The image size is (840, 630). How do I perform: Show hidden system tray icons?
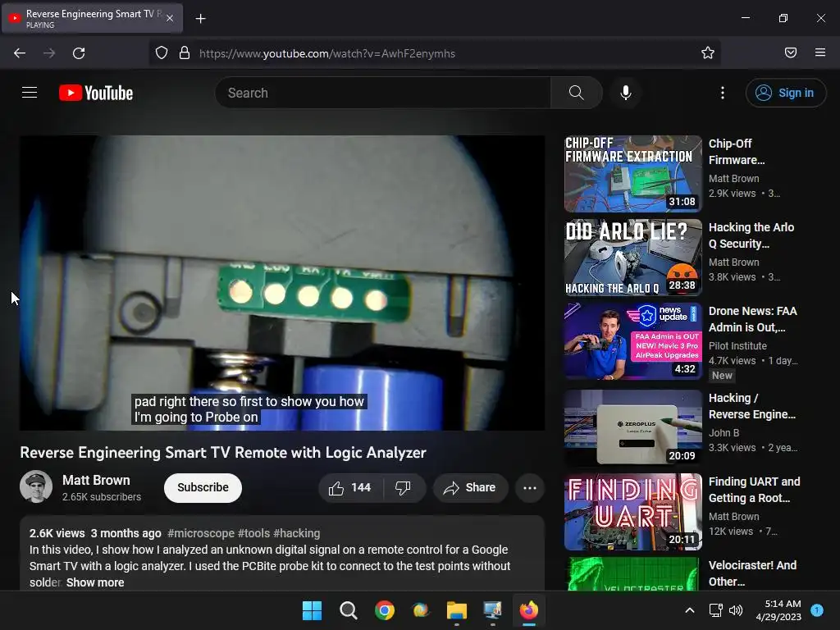pos(689,610)
